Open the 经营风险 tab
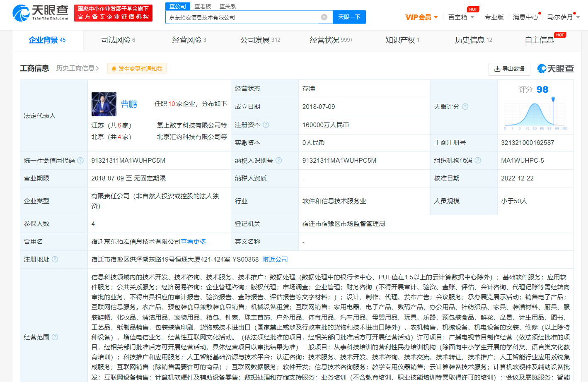Viewport: 588px width, 382px height. point(189,40)
